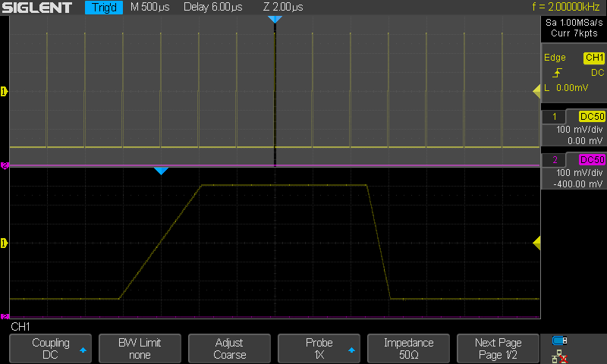Click the yellow trigger level arrow in zoom window
The width and height of the screenshot is (607, 364).
coord(536,243)
